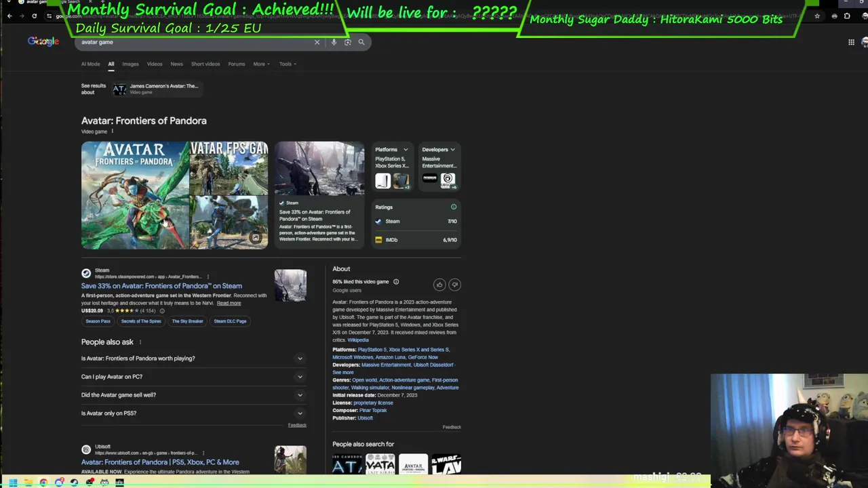Open three-dot menu beside Video game label
Screen dimensions: 868x488
[x=113, y=131]
